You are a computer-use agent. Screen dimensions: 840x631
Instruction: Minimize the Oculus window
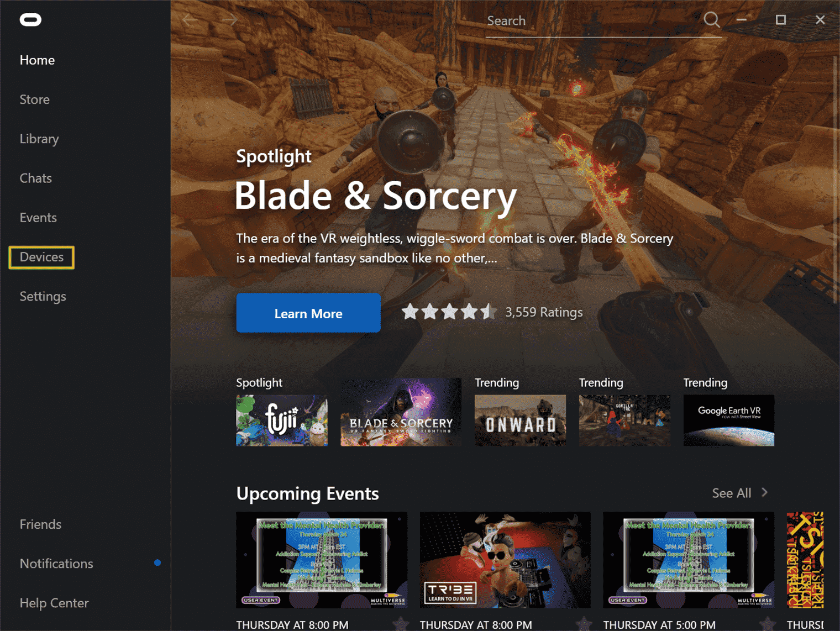[742, 20]
